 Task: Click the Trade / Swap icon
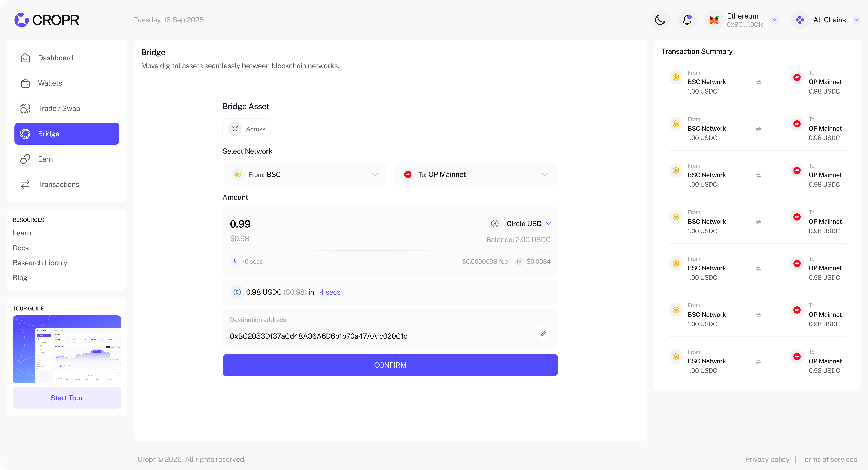[x=25, y=108]
